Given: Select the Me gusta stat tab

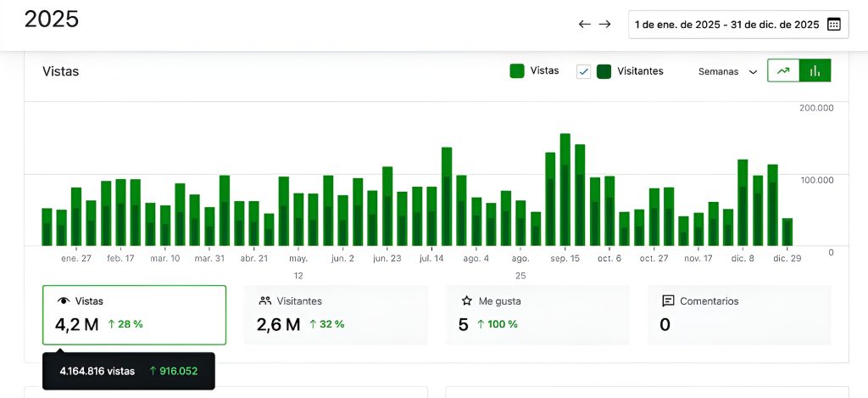Looking at the screenshot, I should (537, 315).
